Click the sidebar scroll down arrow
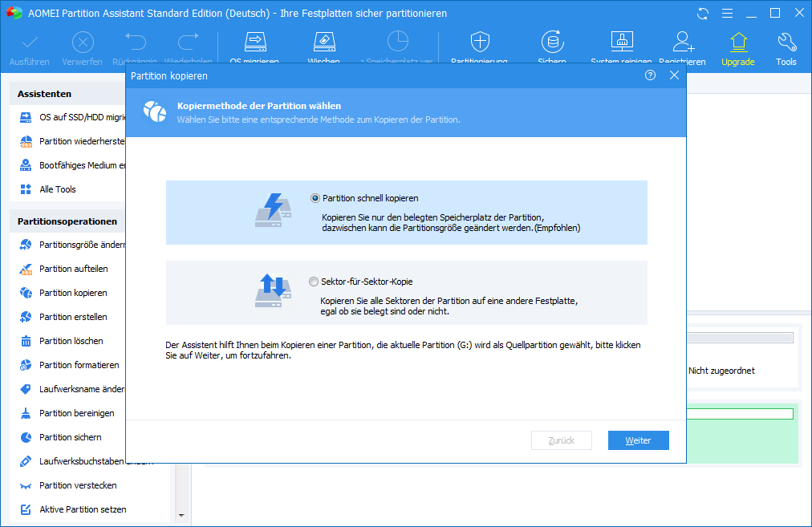The width and height of the screenshot is (812, 527). (x=181, y=516)
